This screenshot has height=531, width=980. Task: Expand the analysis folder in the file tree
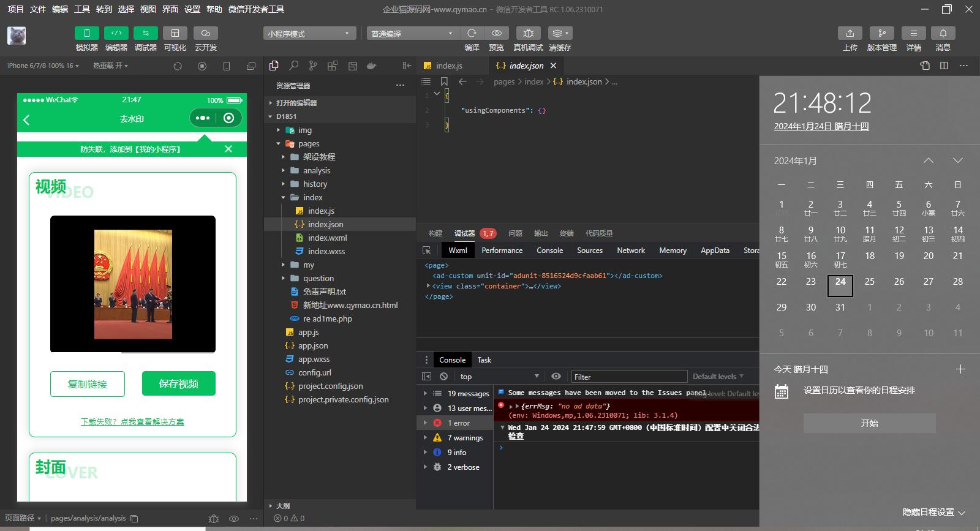pos(316,170)
